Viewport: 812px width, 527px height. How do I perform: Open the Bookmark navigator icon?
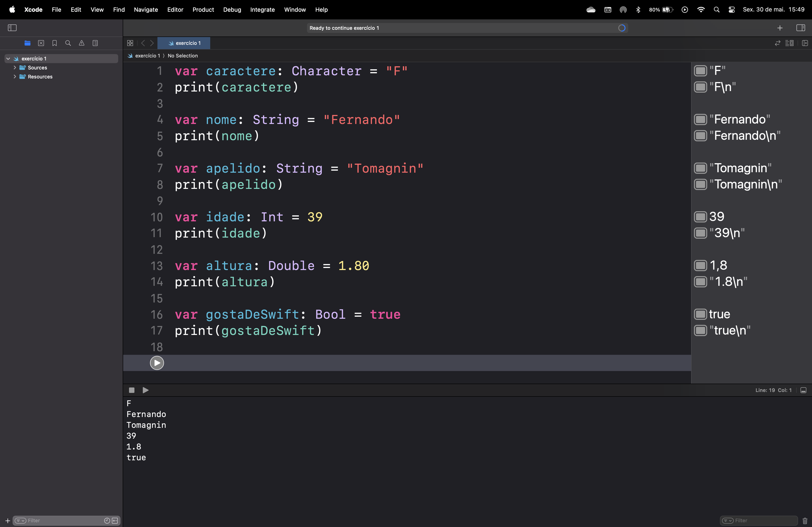point(55,43)
